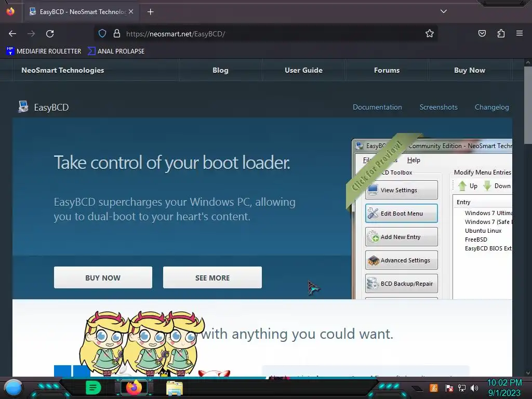Screen dimensions: 532x399
Task: Click the SEE MORE button
Action: [212, 277]
